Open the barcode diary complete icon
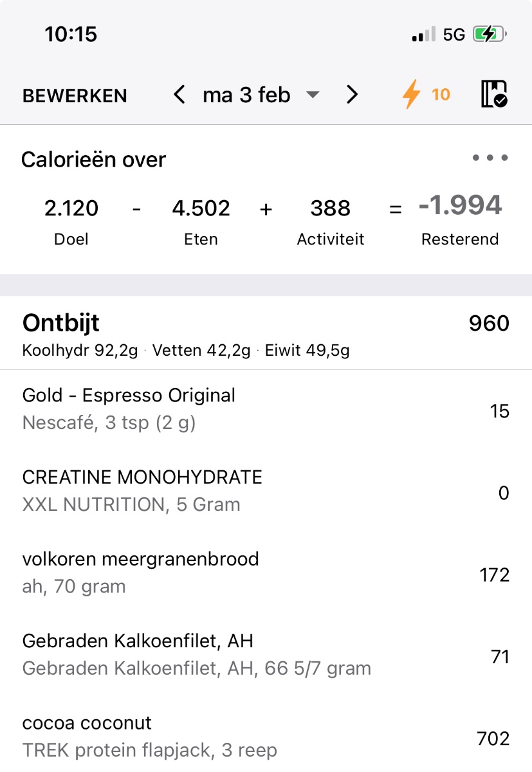Viewport: 532px width, 772px height. click(493, 95)
